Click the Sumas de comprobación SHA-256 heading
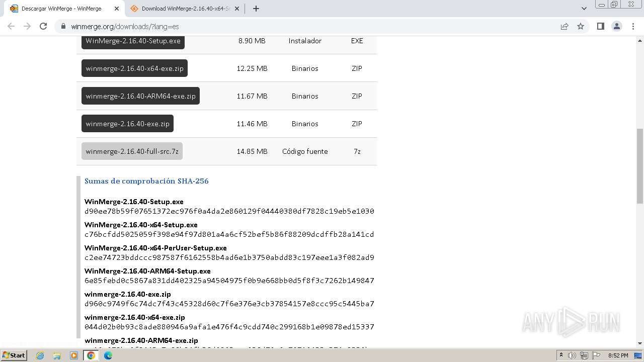Image resolution: width=644 pixels, height=362 pixels. coord(146,181)
